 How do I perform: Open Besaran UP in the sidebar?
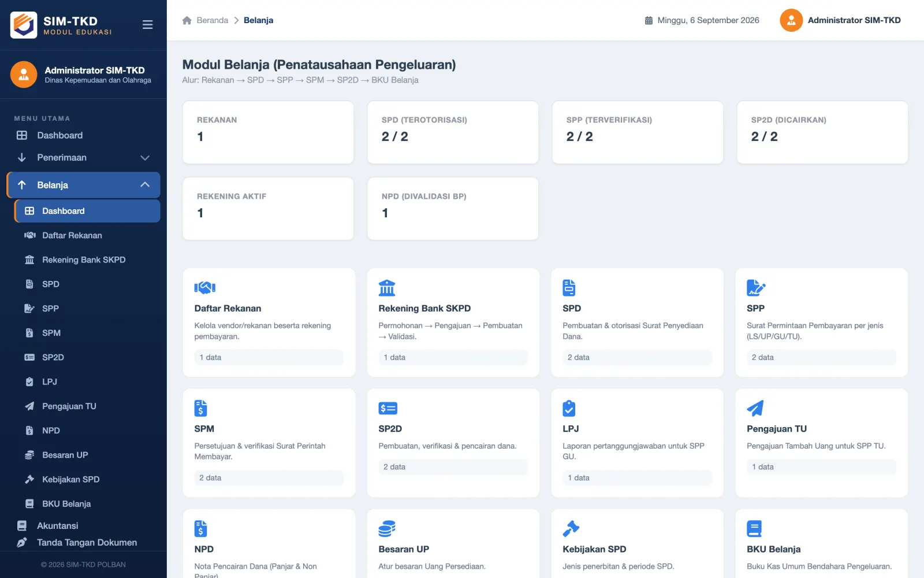[x=87, y=455]
